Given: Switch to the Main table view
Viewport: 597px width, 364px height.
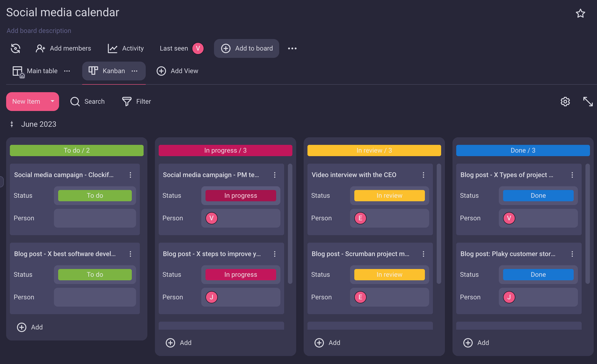Looking at the screenshot, I should pos(35,71).
